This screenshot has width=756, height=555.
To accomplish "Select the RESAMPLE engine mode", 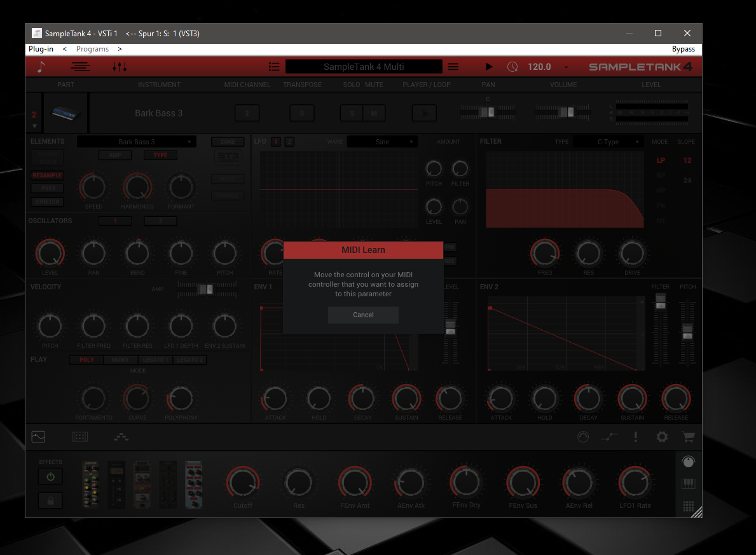I will click(47, 175).
